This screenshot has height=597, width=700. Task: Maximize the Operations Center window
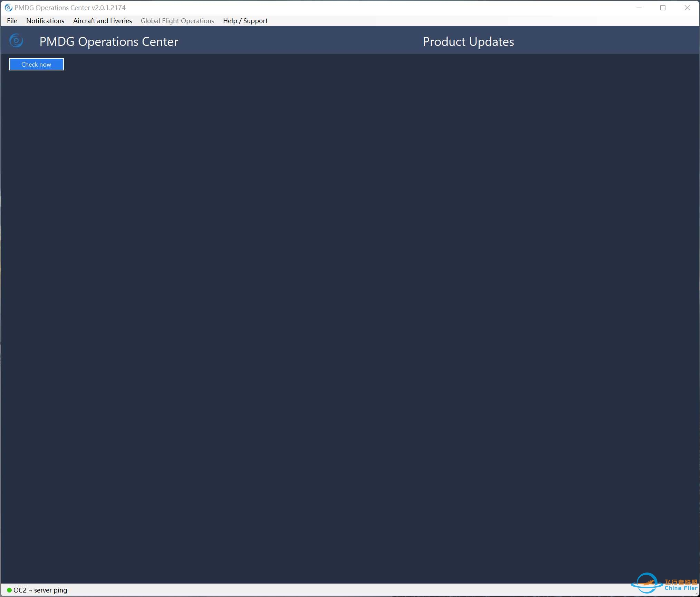pos(663,8)
